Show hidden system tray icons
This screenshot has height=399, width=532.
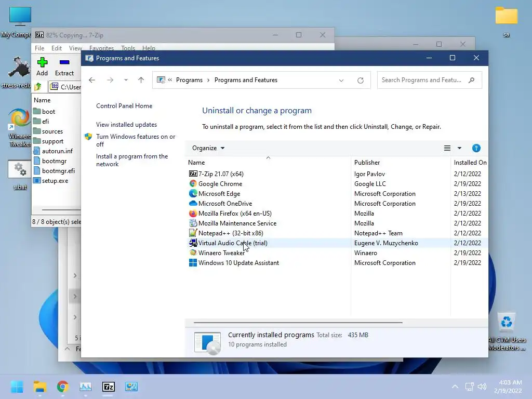click(455, 387)
